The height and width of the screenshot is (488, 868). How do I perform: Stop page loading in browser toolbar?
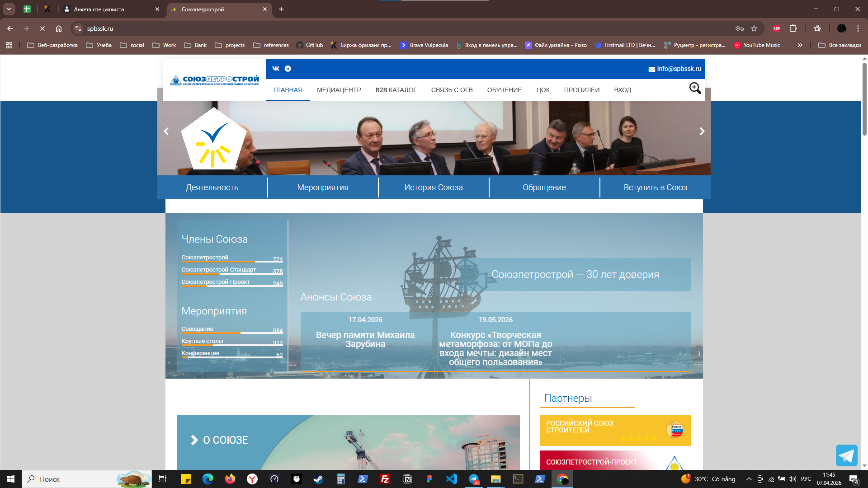42,28
